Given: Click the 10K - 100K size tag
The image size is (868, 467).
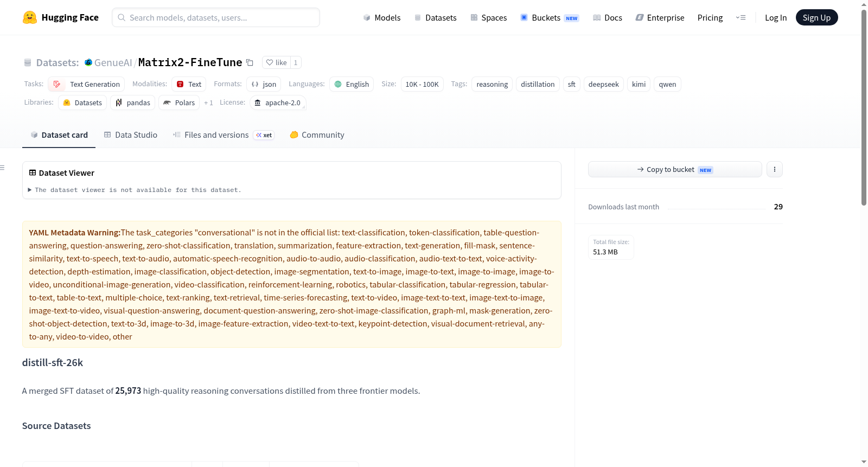Looking at the screenshot, I should (422, 84).
